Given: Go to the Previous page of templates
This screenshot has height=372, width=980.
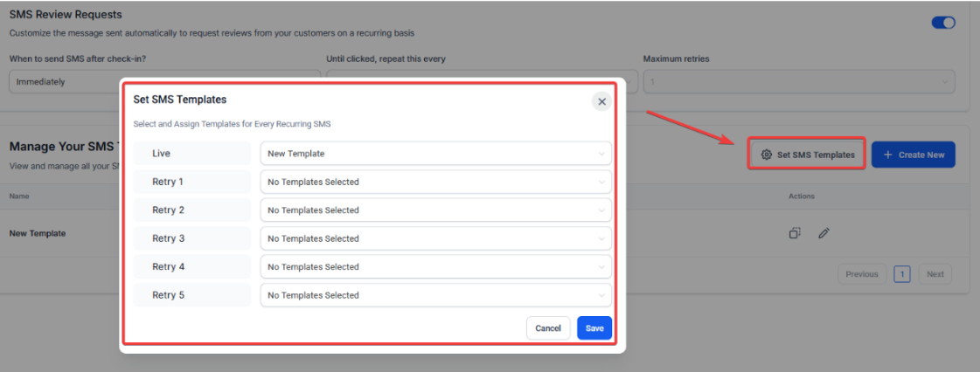Looking at the screenshot, I should [x=861, y=274].
